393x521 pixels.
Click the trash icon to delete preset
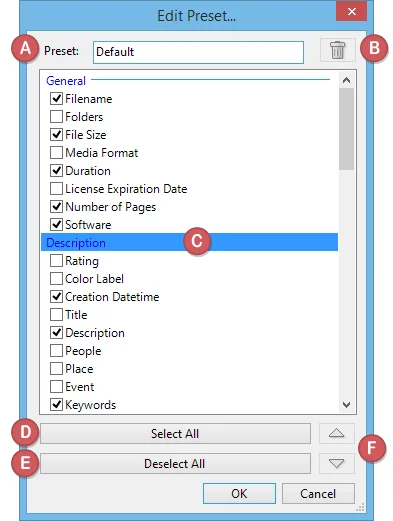coord(338,50)
